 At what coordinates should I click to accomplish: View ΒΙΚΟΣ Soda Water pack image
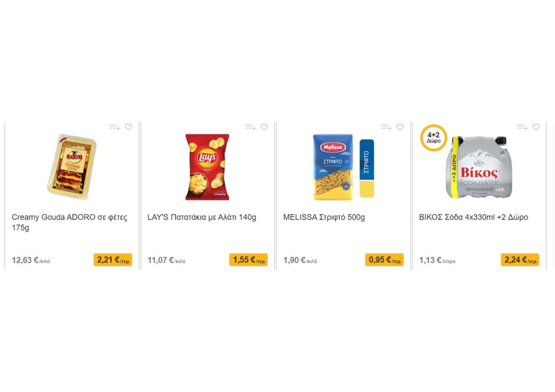click(479, 167)
